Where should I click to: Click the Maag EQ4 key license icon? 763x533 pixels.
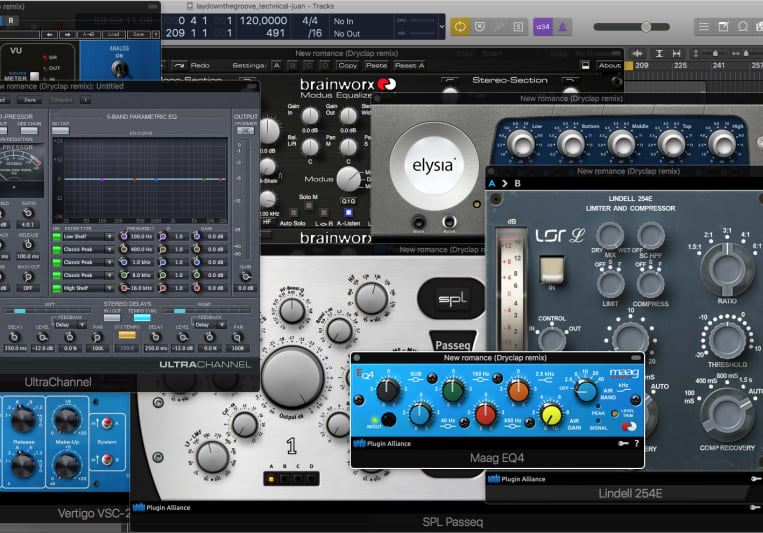(623, 443)
